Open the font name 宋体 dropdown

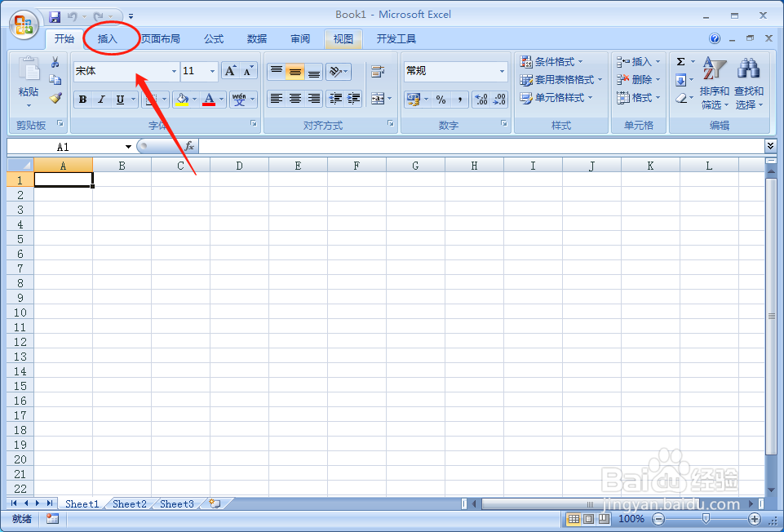[x=174, y=72]
